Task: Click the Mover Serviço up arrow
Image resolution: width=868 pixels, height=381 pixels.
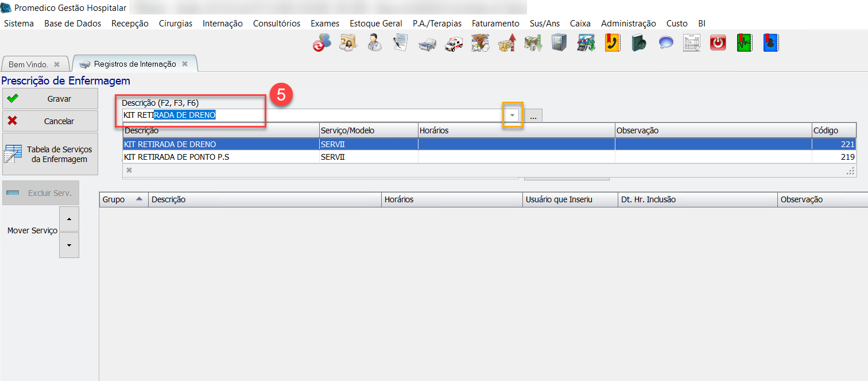Action: (x=69, y=220)
